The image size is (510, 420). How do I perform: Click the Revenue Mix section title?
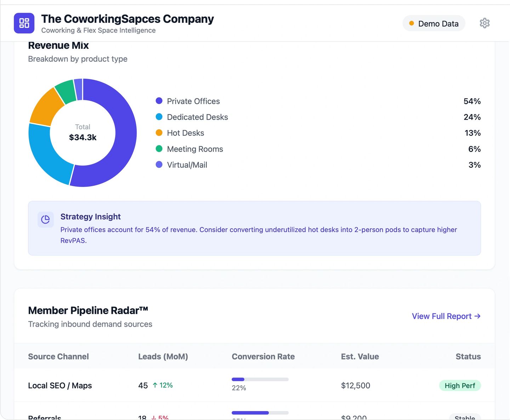point(58,45)
